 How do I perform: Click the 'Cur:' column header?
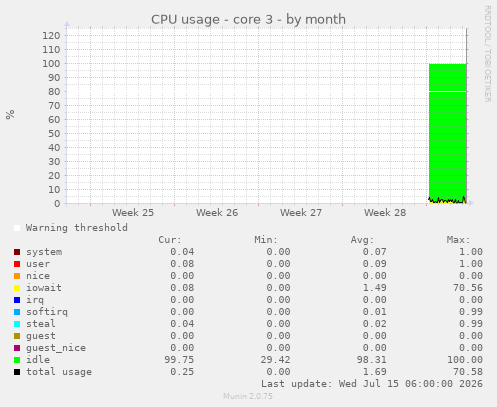click(170, 240)
